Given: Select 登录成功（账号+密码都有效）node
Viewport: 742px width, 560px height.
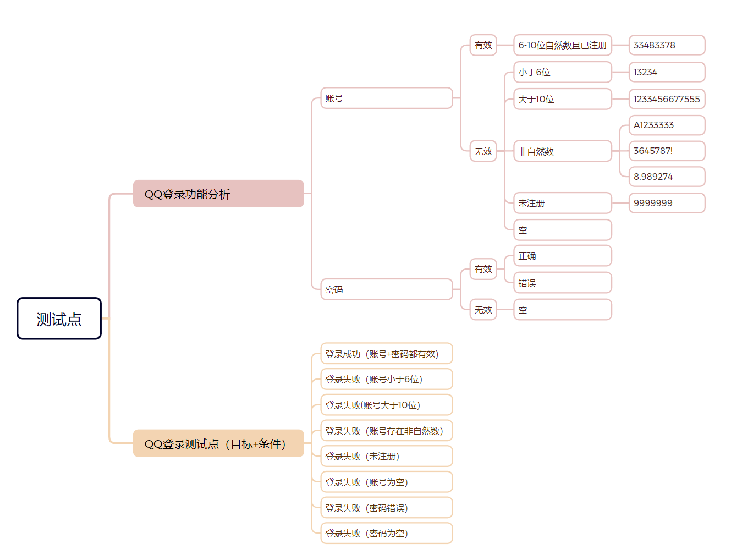Looking at the screenshot, I should click(387, 354).
